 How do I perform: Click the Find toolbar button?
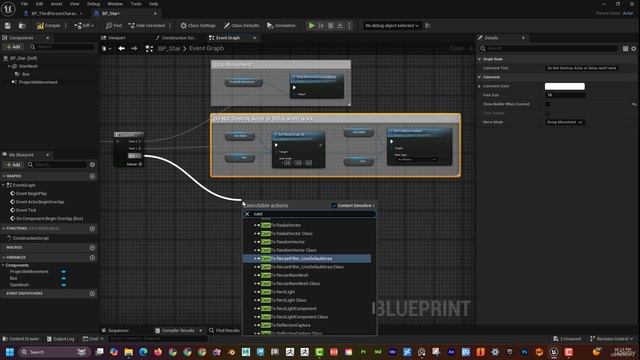pyautogui.click(x=113, y=26)
